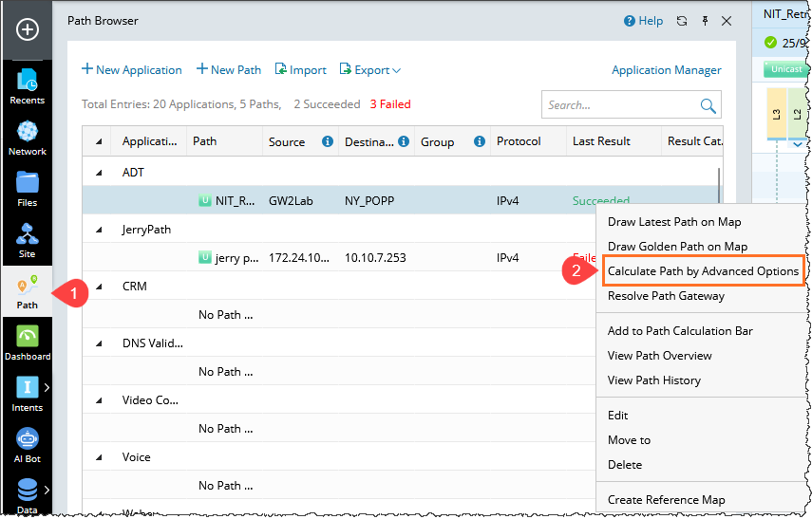Click the first No Path ... under CRM
The width and height of the screenshot is (812, 519).
pos(226,315)
